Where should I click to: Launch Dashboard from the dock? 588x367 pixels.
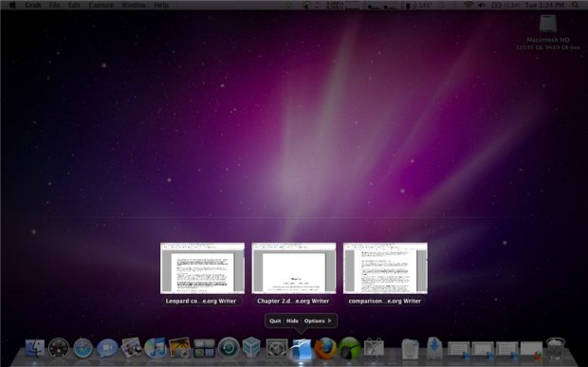click(59, 348)
